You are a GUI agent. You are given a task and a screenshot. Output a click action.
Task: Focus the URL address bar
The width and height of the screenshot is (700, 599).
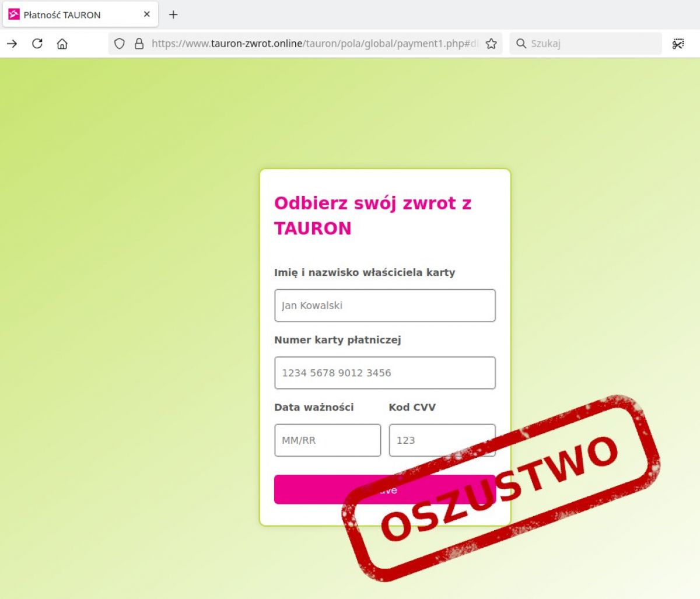click(314, 44)
